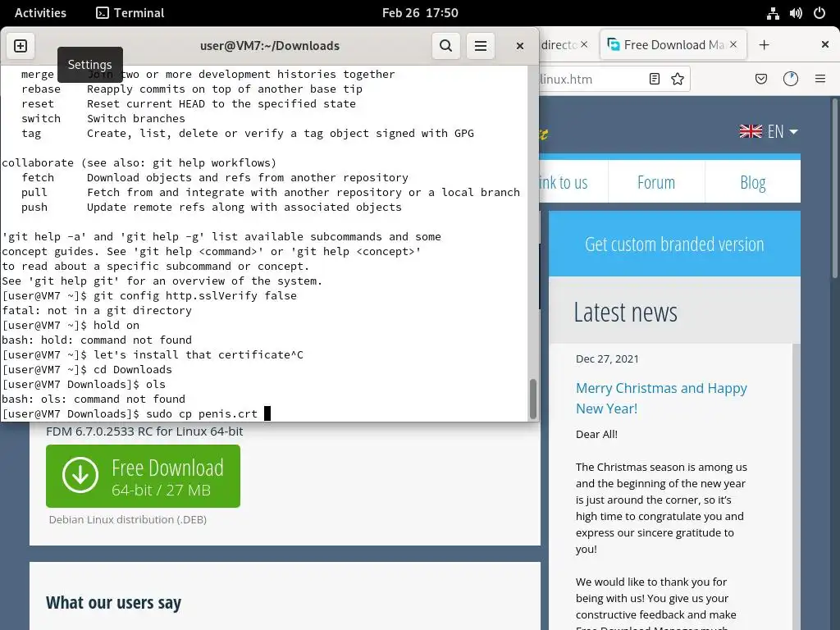Click the green Free Download 64-bit button
The height and width of the screenshot is (630, 840).
pos(143,477)
